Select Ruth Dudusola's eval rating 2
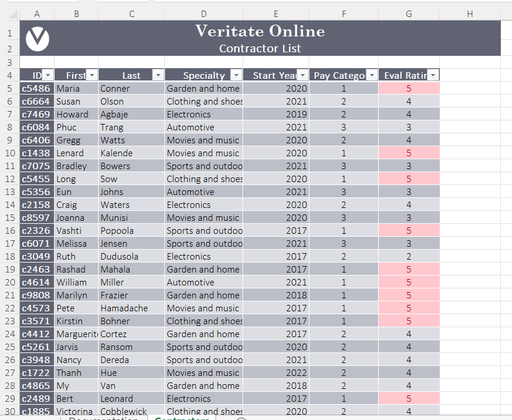Image resolution: width=512 pixels, height=420 pixels. [409, 256]
